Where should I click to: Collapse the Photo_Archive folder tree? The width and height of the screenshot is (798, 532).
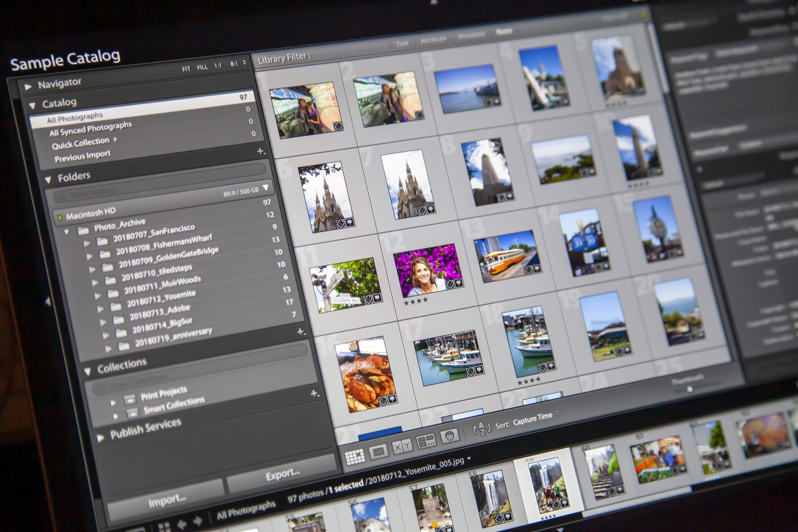tap(66, 232)
